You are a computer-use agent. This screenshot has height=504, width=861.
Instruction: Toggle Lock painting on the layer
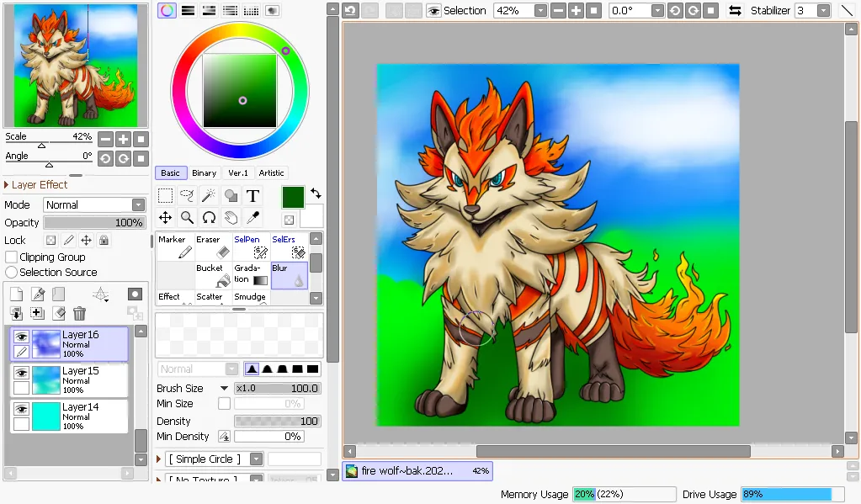[x=69, y=240]
